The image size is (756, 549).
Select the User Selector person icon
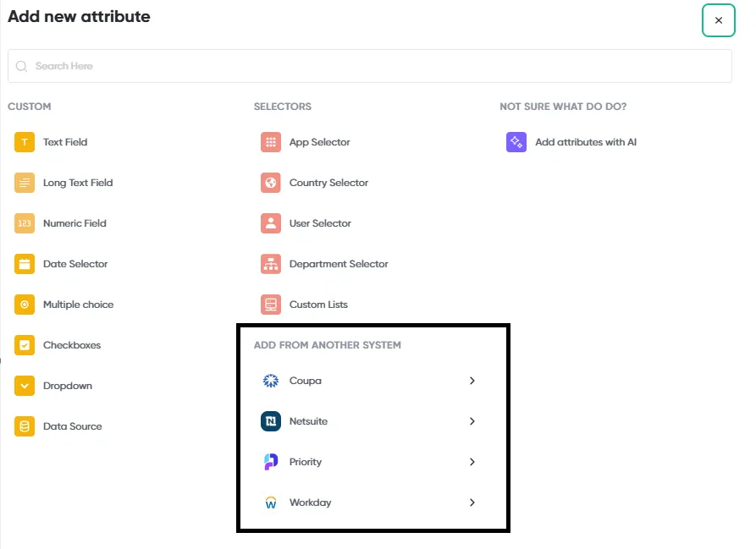pyautogui.click(x=270, y=223)
